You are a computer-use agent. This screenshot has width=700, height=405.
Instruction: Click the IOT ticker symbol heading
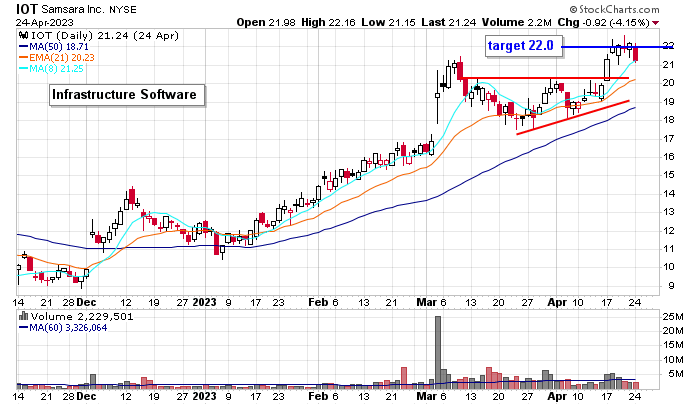[x=27, y=9]
